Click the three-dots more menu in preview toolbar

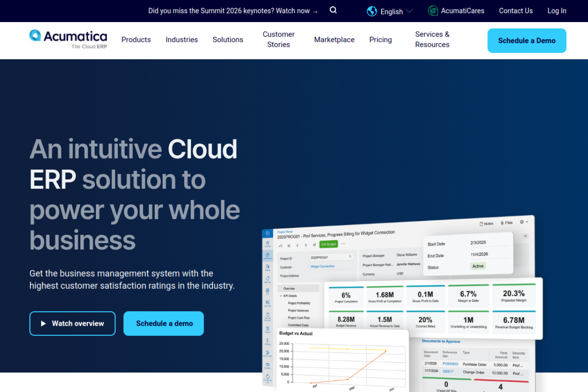coord(343,243)
